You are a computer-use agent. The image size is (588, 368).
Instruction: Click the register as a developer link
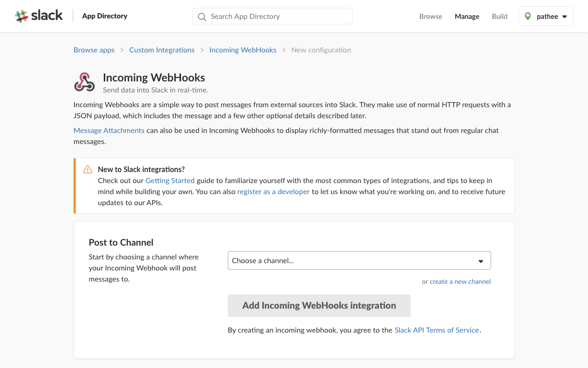point(273,191)
